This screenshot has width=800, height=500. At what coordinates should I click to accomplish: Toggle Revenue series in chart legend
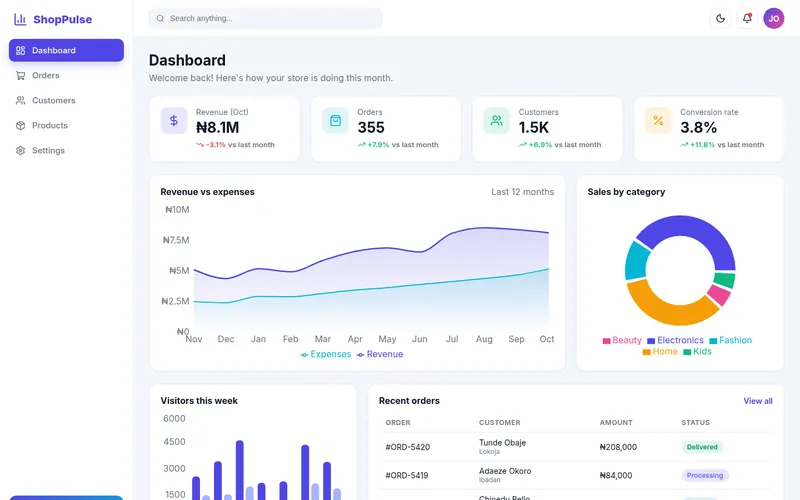tap(380, 354)
